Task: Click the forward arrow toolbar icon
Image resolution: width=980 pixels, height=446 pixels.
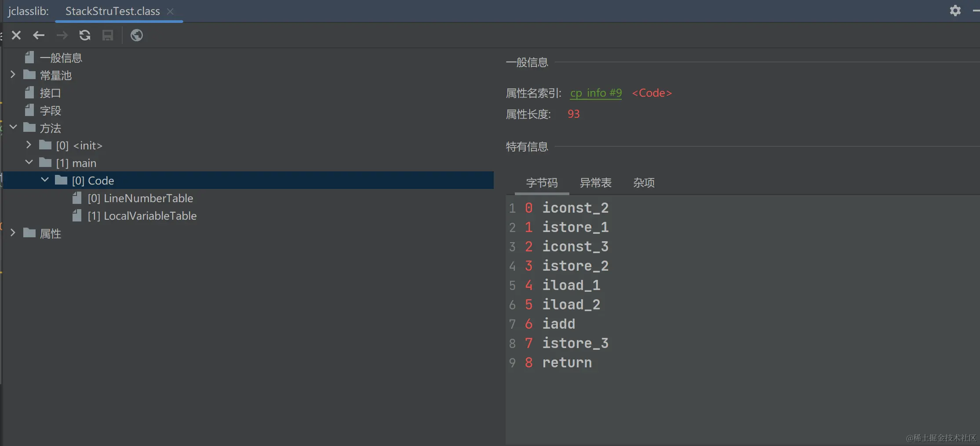Action: click(62, 35)
